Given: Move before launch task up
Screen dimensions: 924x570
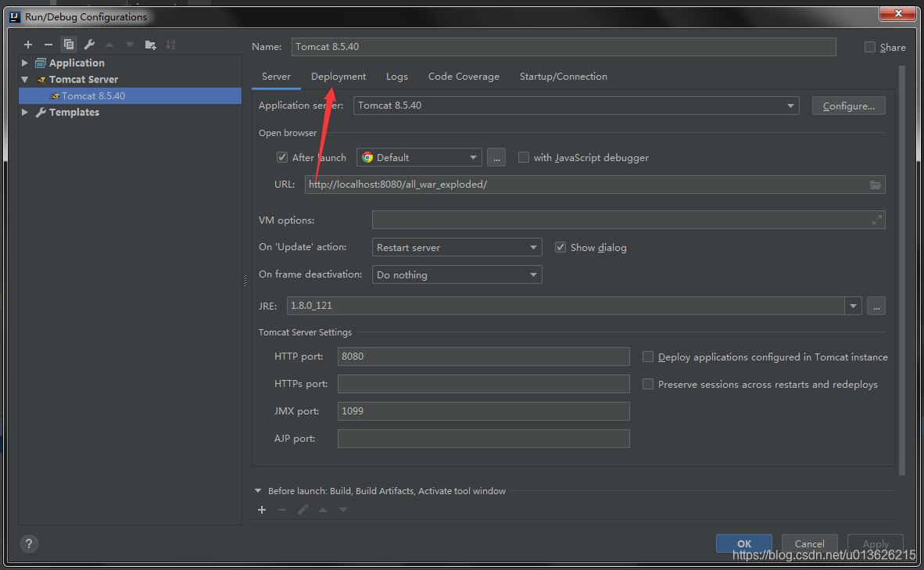Looking at the screenshot, I should coord(323,510).
